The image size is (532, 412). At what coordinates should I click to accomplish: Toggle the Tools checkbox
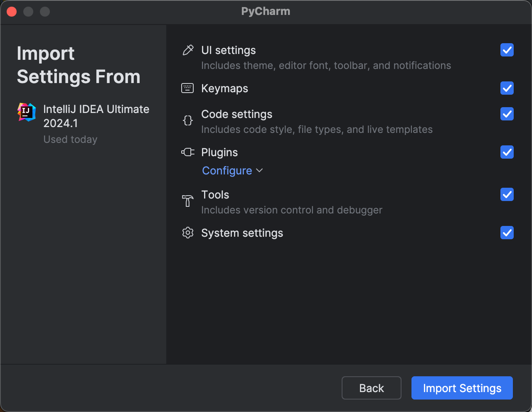click(x=507, y=194)
